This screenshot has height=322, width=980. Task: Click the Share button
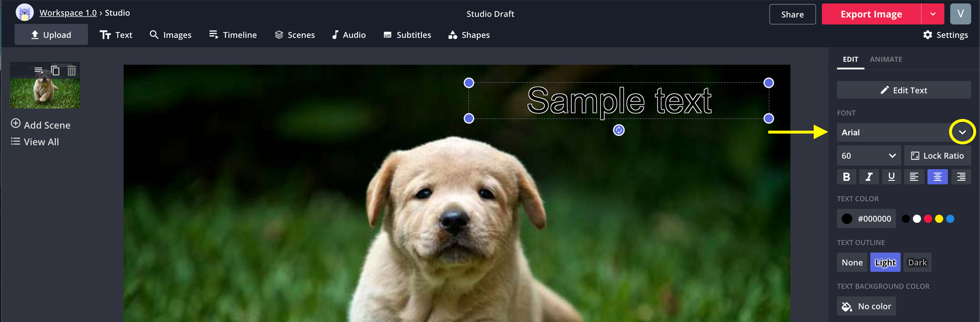792,14
